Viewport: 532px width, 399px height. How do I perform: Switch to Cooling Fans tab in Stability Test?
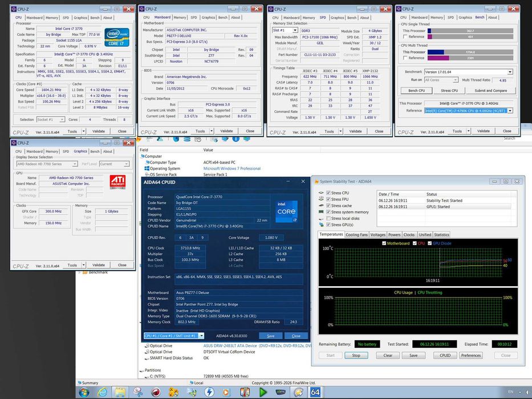(x=356, y=235)
